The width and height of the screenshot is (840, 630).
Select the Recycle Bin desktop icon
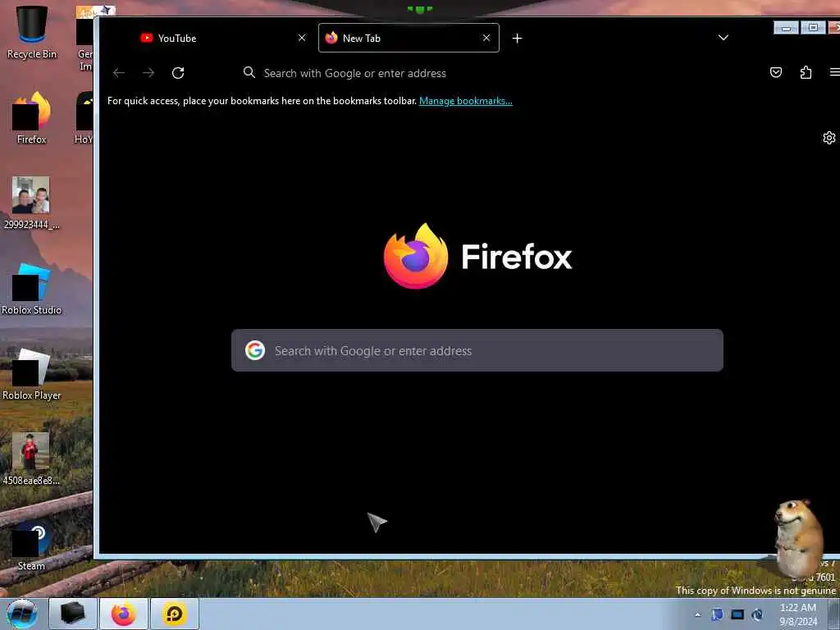coord(32,33)
